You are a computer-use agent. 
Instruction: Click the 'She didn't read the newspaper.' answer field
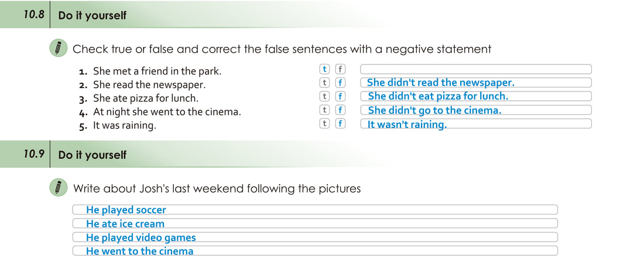pyautogui.click(x=475, y=83)
